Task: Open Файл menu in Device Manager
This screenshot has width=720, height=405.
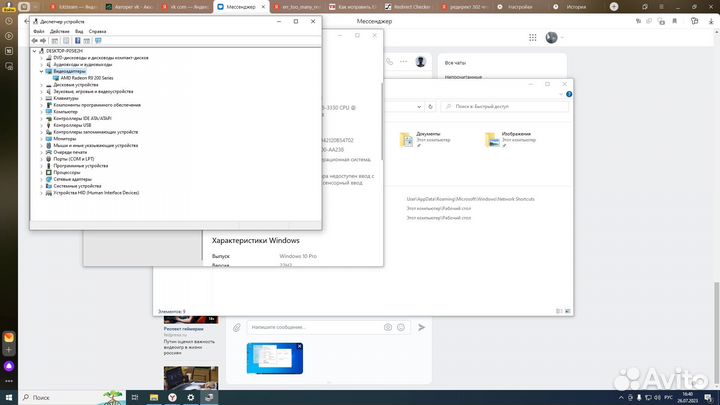Action: 39,31
